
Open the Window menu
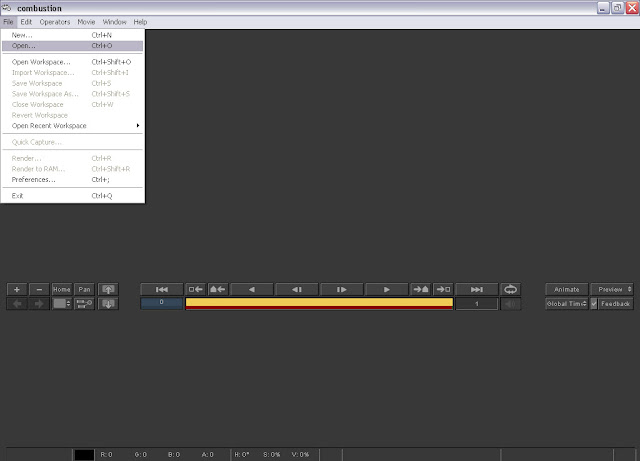coord(114,22)
